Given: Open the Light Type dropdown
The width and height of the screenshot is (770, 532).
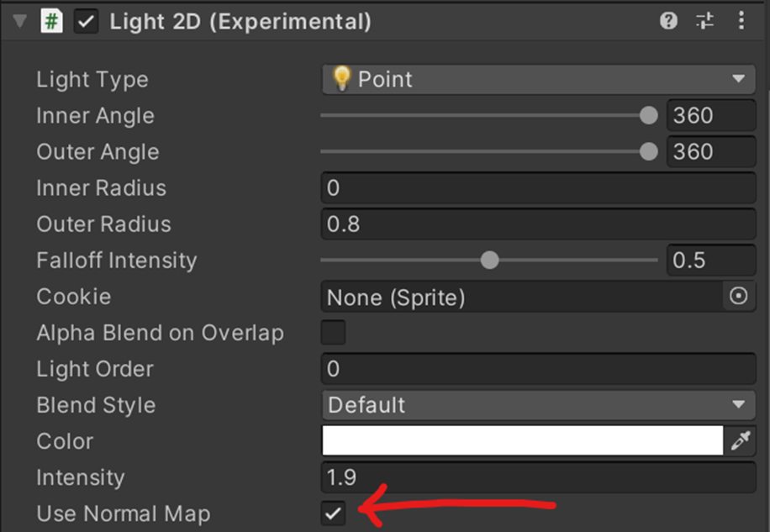Looking at the screenshot, I should pyautogui.click(x=538, y=79).
